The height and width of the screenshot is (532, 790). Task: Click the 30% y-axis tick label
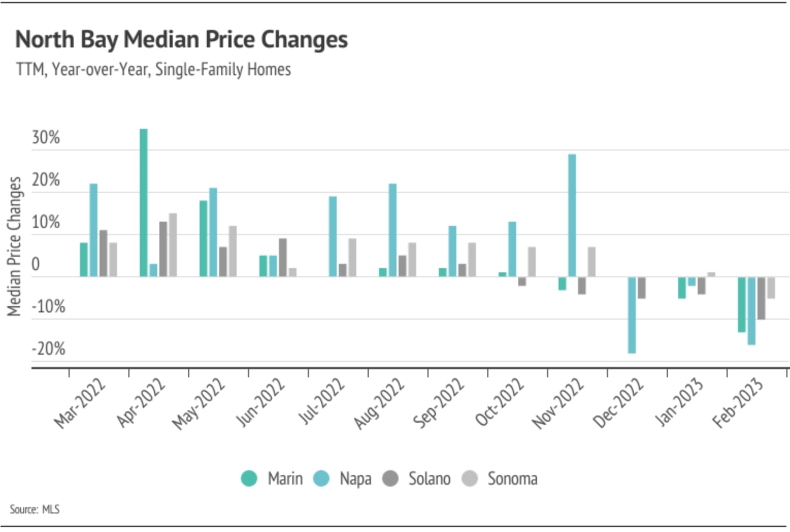pos(46,138)
